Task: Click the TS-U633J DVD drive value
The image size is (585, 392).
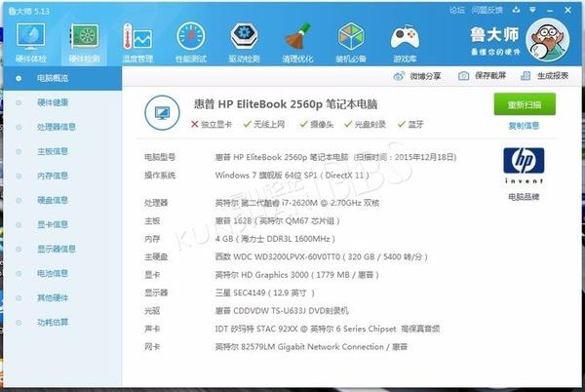Action: coord(282,311)
